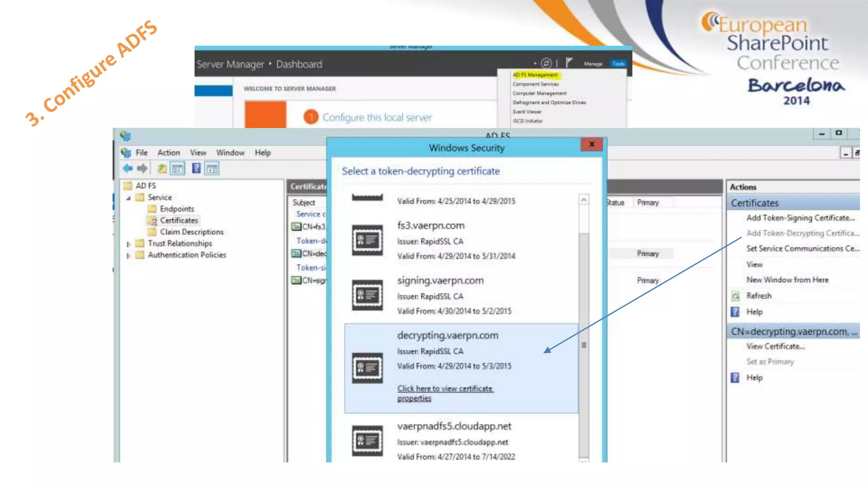Click the Up one level folder icon

pyautogui.click(x=161, y=169)
